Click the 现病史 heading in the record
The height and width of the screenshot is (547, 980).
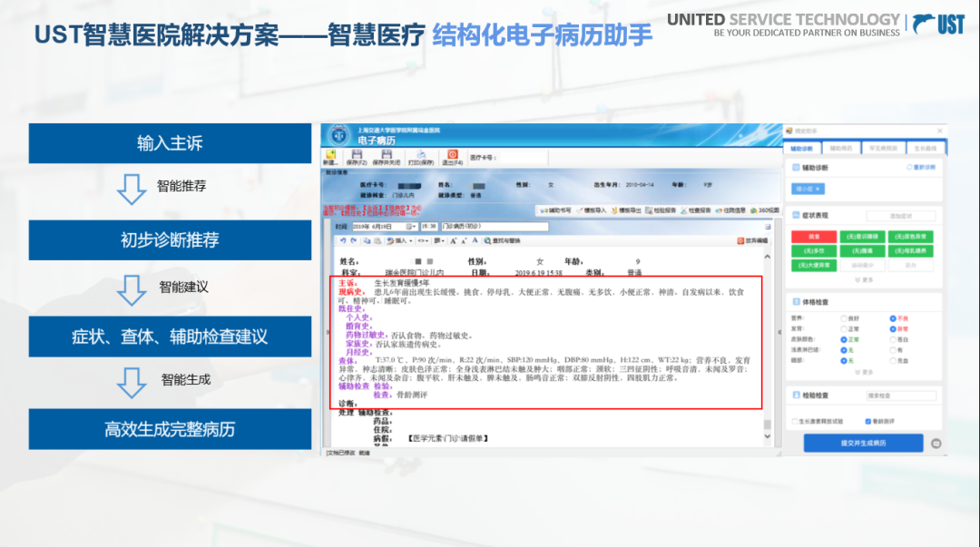350,292
